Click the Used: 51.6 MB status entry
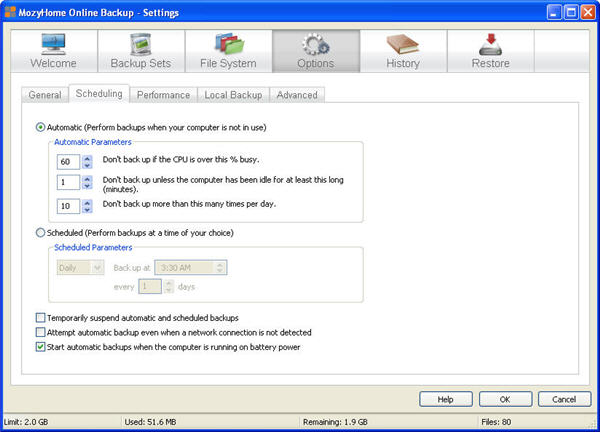The height and width of the screenshot is (432, 600). click(150, 422)
